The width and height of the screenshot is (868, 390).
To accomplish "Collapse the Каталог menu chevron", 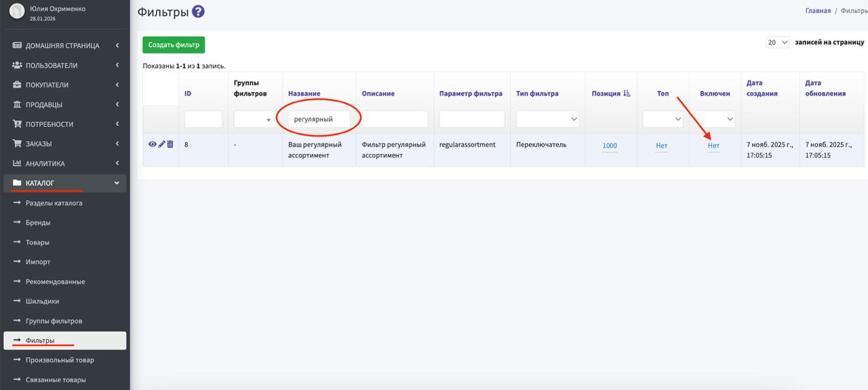I will click(x=117, y=183).
